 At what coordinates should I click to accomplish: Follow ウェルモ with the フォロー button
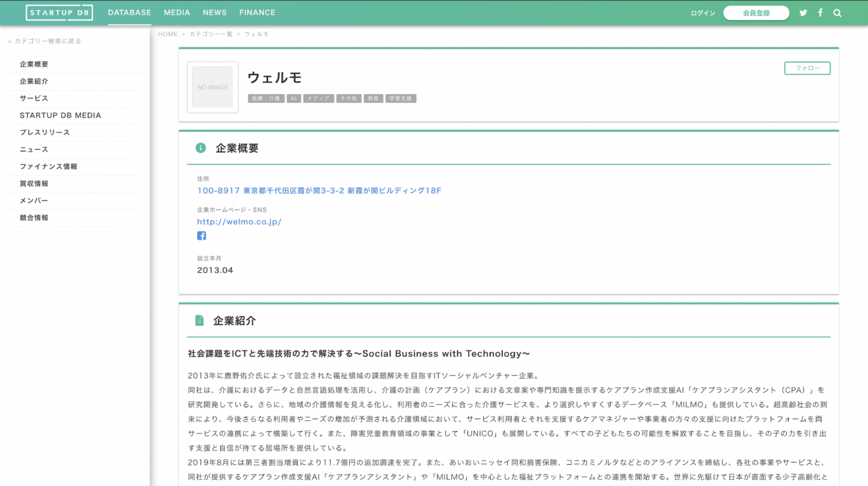click(807, 68)
